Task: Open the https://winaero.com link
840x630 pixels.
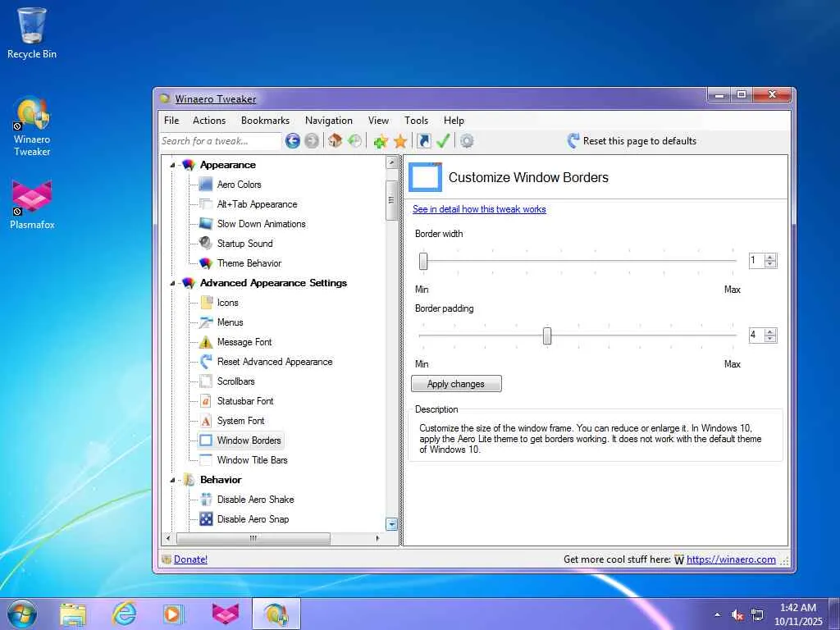Action: pyautogui.click(x=731, y=559)
